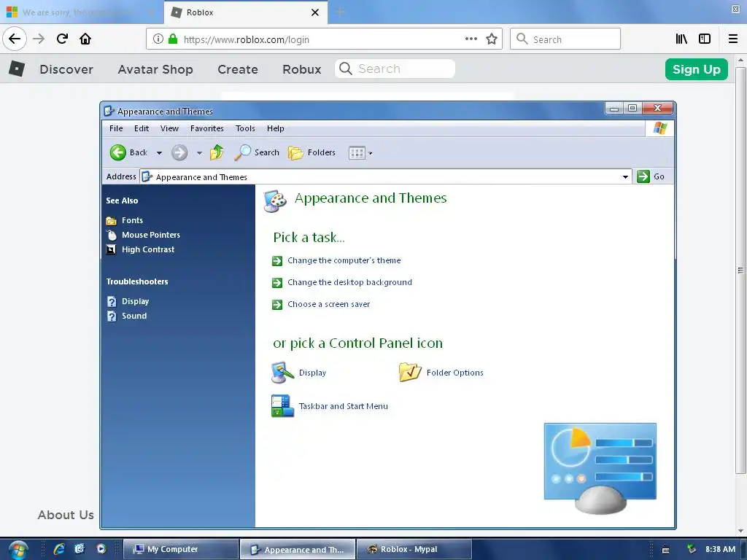Expand the Address bar dropdown arrow
Screen dimensions: 747x560
click(x=625, y=176)
